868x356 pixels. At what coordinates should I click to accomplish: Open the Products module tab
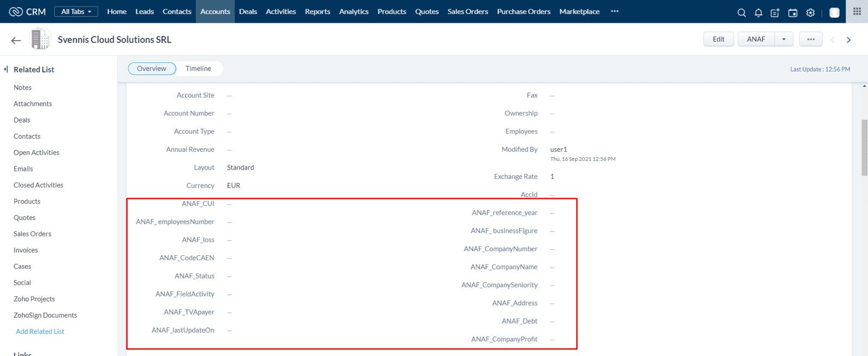click(392, 11)
